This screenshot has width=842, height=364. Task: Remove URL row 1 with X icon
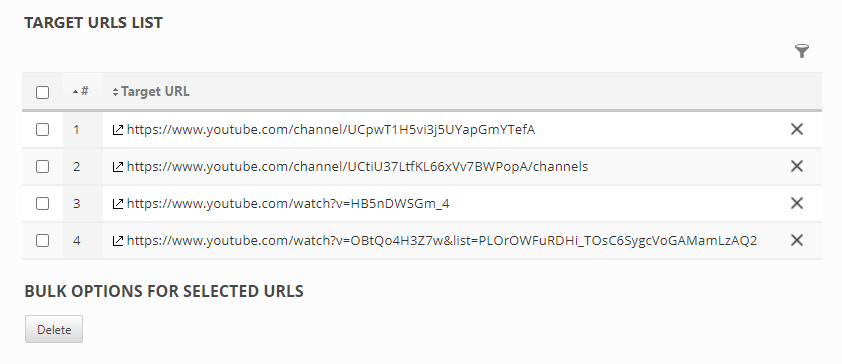pyautogui.click(x=797, y=129)
